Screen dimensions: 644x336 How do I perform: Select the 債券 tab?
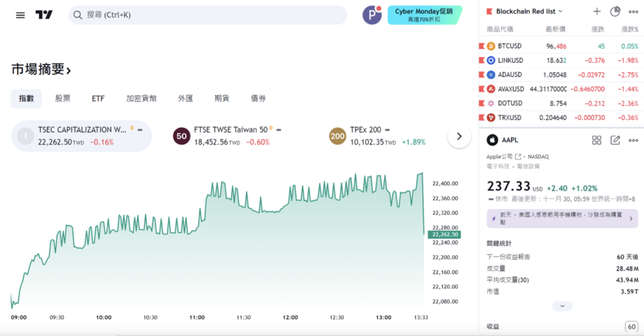click(258, 99)
